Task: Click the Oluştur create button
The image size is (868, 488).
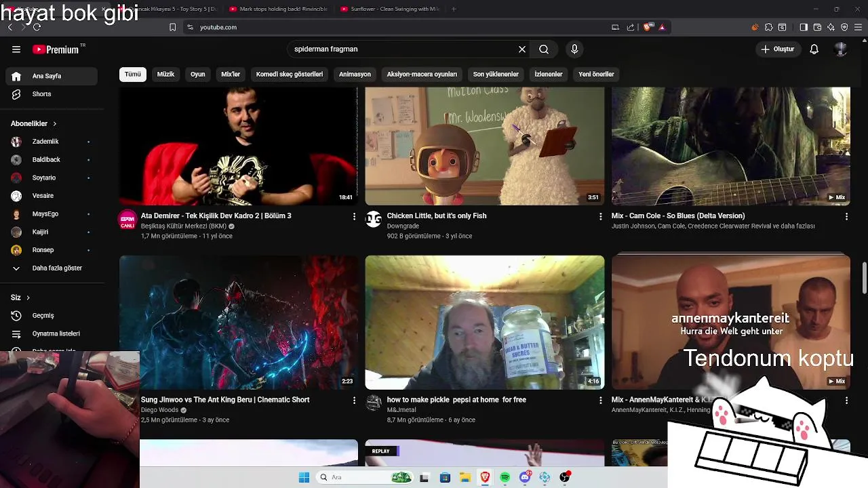Action: click(x=777, y=49)
